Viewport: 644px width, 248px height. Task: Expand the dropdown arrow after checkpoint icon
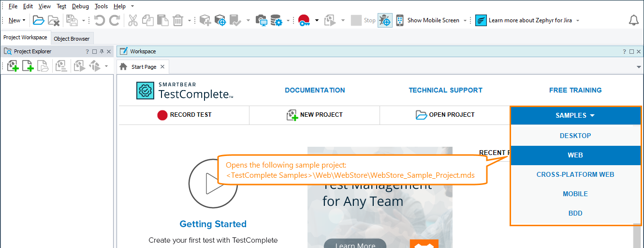[248, 20]
